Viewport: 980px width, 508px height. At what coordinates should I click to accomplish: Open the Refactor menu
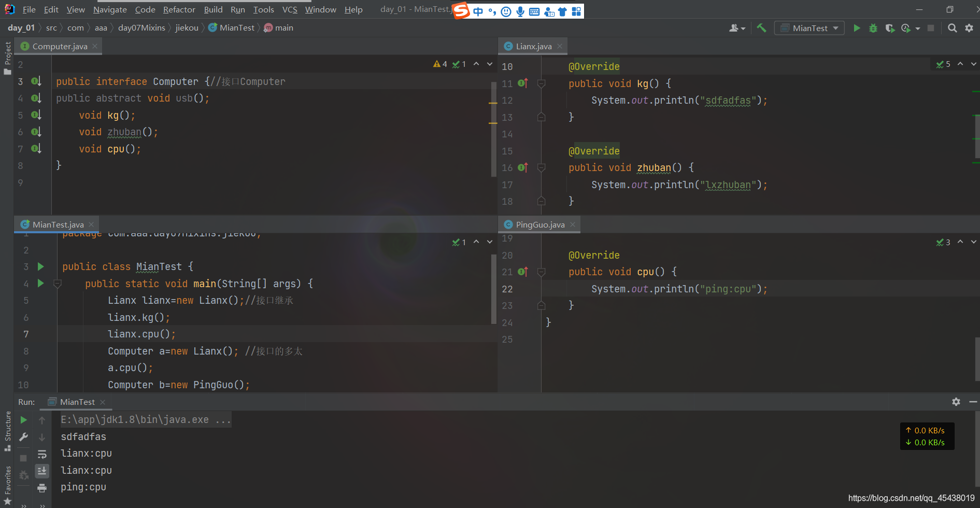point(179,9)
